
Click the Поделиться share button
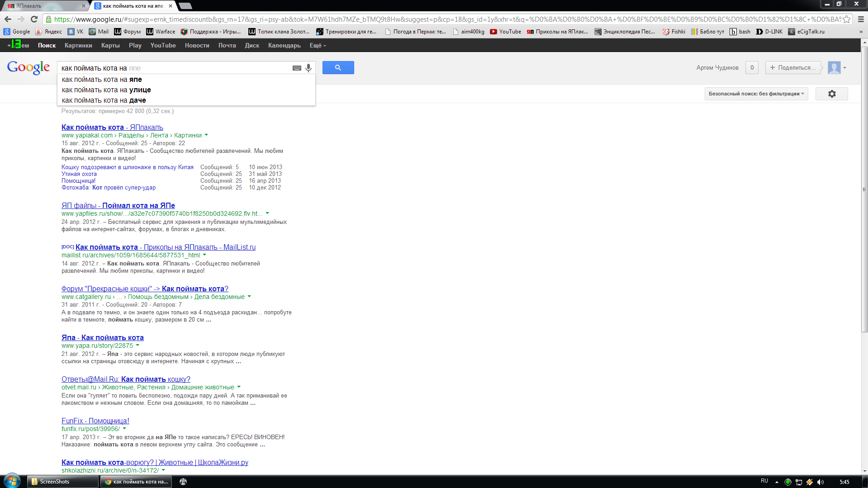(x=793, y=68)
